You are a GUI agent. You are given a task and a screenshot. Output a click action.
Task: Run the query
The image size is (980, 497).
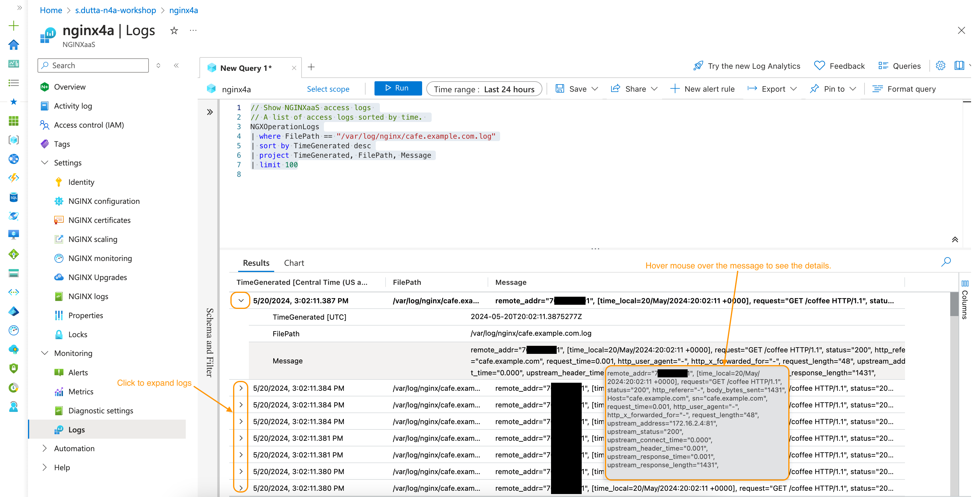[x=398, y=88]
